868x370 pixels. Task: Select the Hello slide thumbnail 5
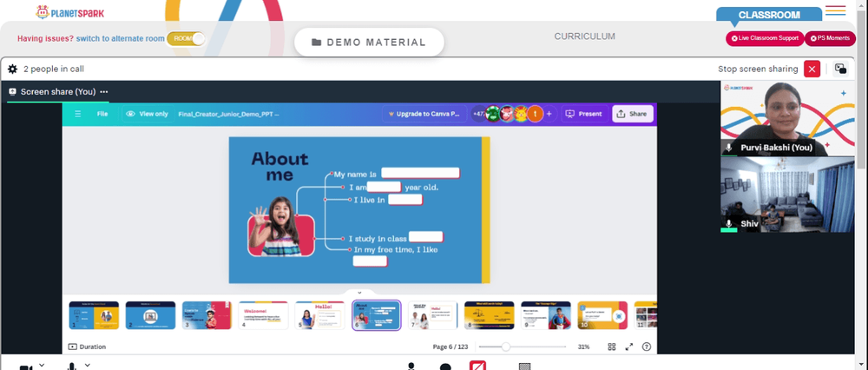pyautogui.click(x=320, y=316)
